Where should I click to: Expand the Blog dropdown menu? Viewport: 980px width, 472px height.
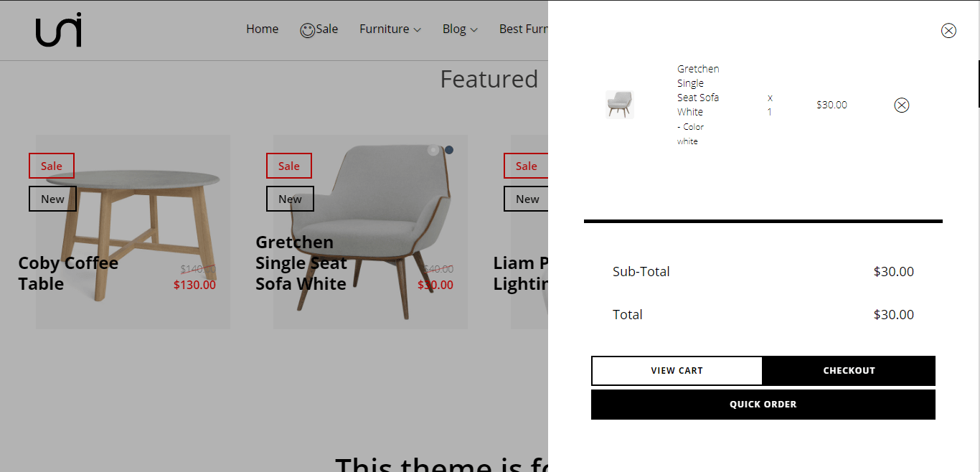click(x=460, y=29)
